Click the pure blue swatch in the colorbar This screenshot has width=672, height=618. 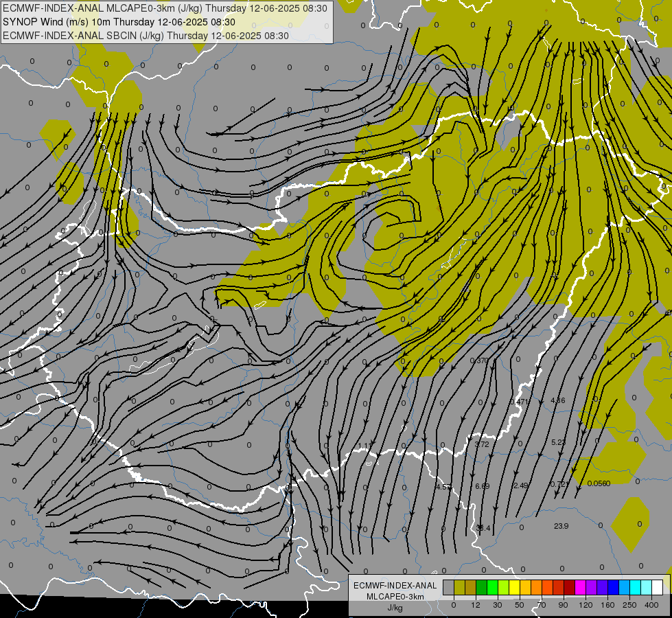[613, 588]
